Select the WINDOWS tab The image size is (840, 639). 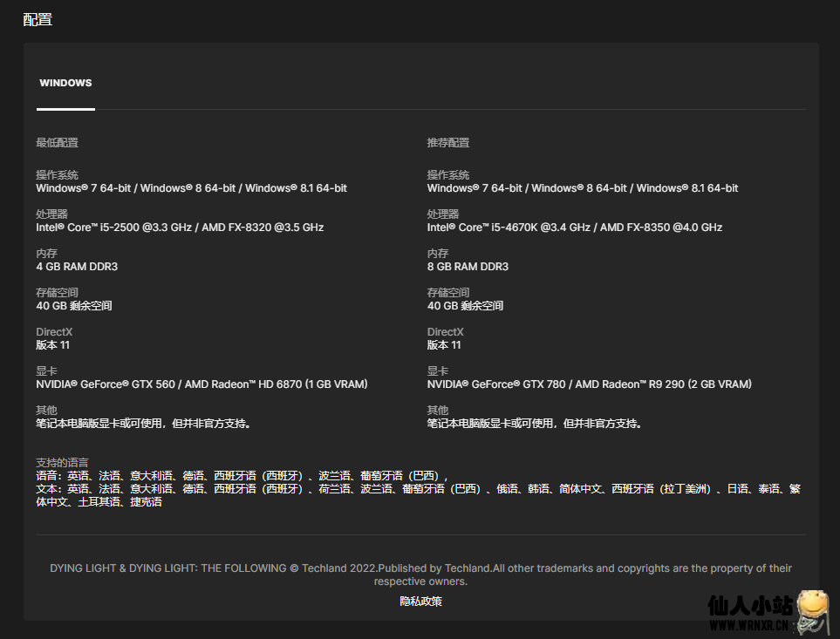click(65, 84)
